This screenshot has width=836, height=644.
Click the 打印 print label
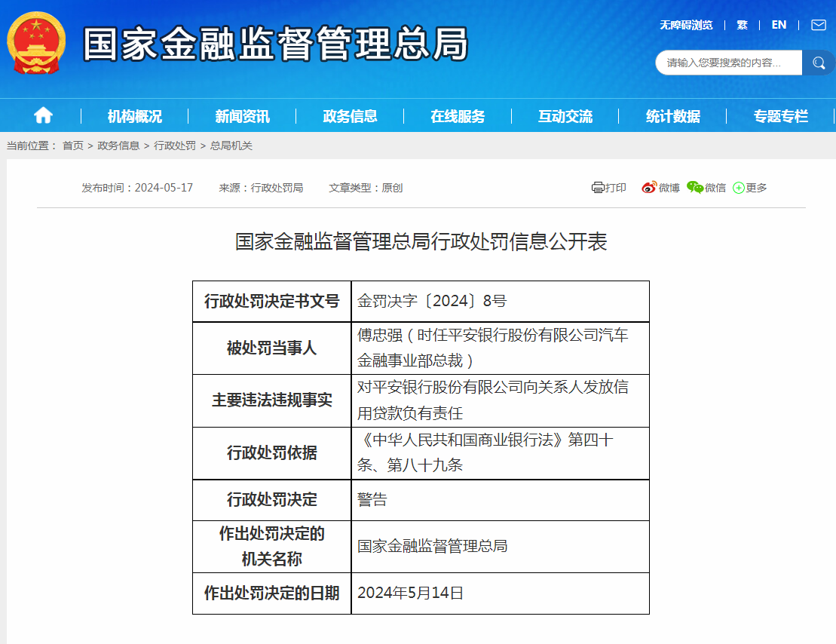[616, 187]
